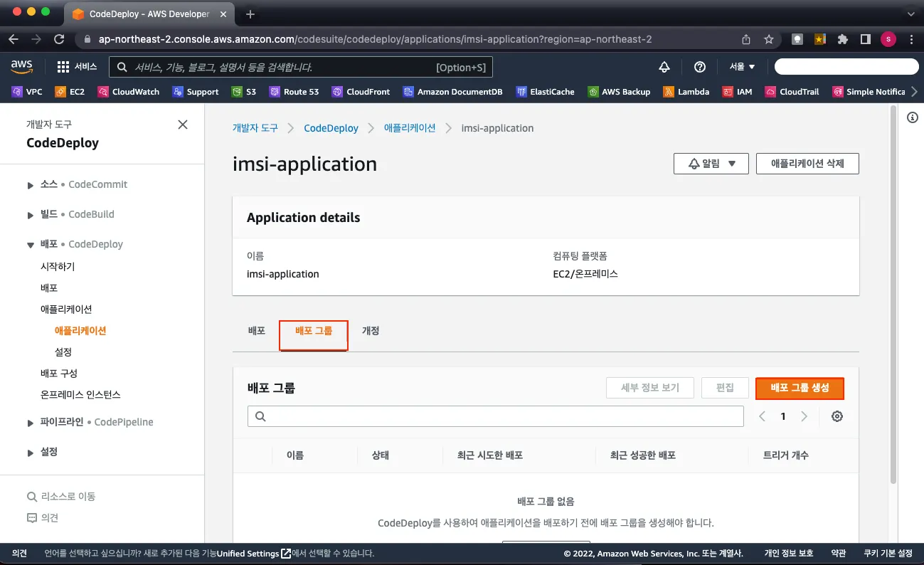Switch to the 배포 tab
The height and width of the screenshot is (565, 924).
257,331
